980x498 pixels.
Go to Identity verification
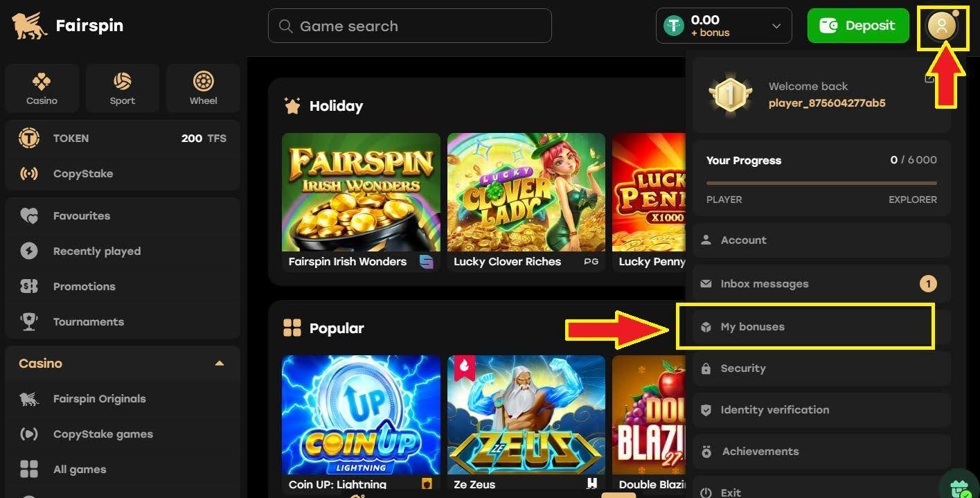tap(774, 410)
